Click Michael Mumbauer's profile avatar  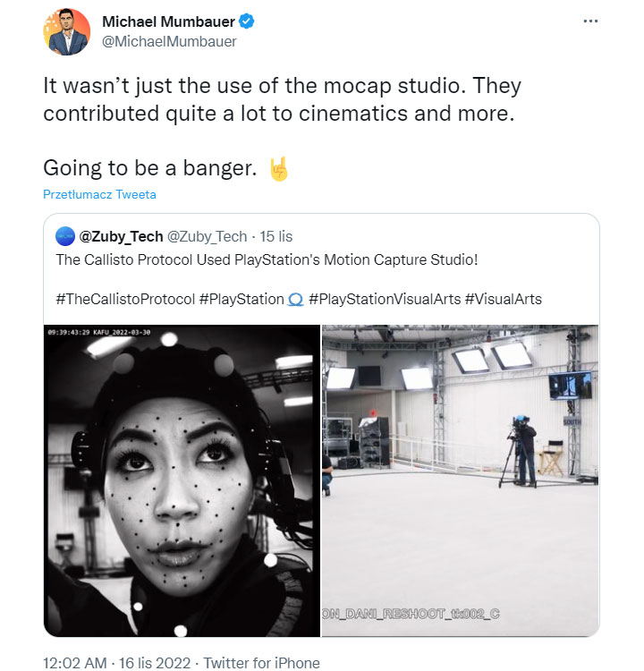pyautogui.click(x=67, y=31)
